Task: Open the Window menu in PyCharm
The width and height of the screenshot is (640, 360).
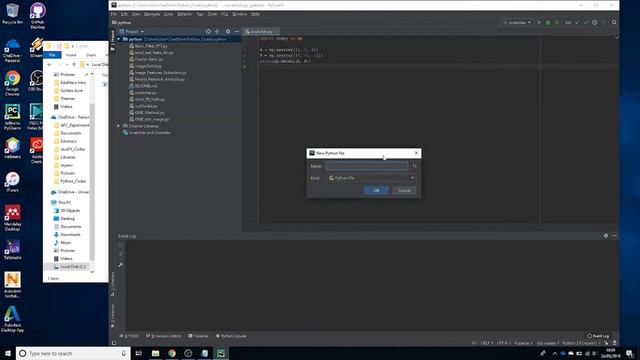Action: point(239,14)
